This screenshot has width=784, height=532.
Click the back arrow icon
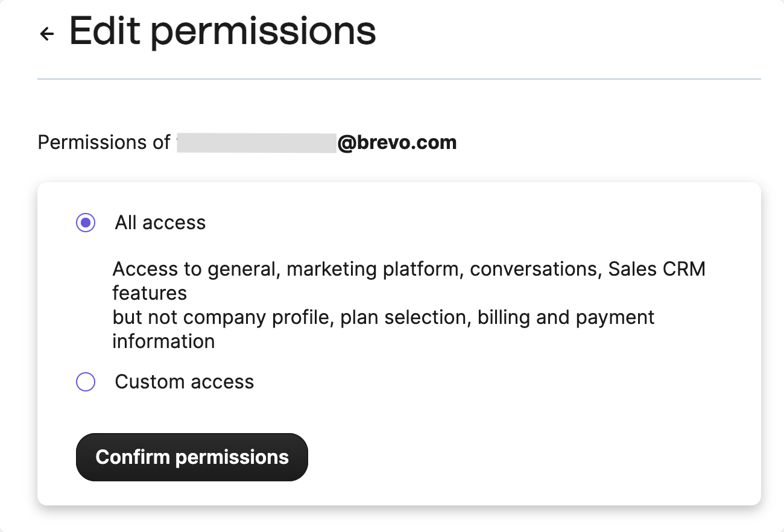46,34
